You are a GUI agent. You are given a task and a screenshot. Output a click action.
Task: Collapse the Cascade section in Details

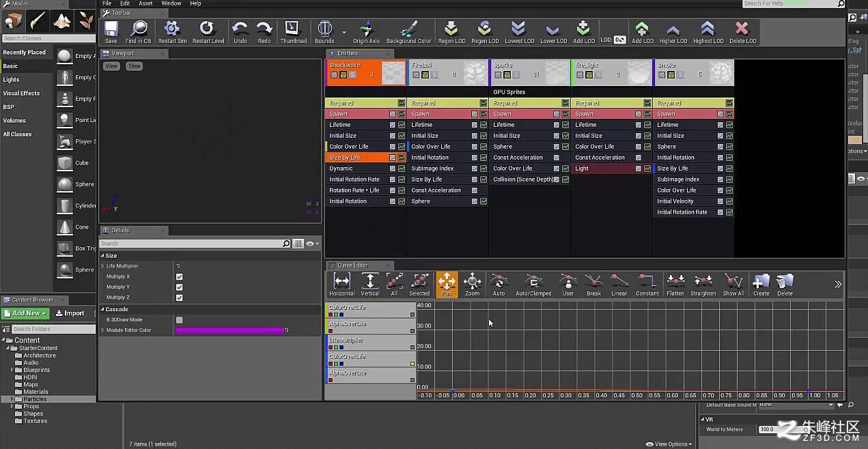point(102,310)
